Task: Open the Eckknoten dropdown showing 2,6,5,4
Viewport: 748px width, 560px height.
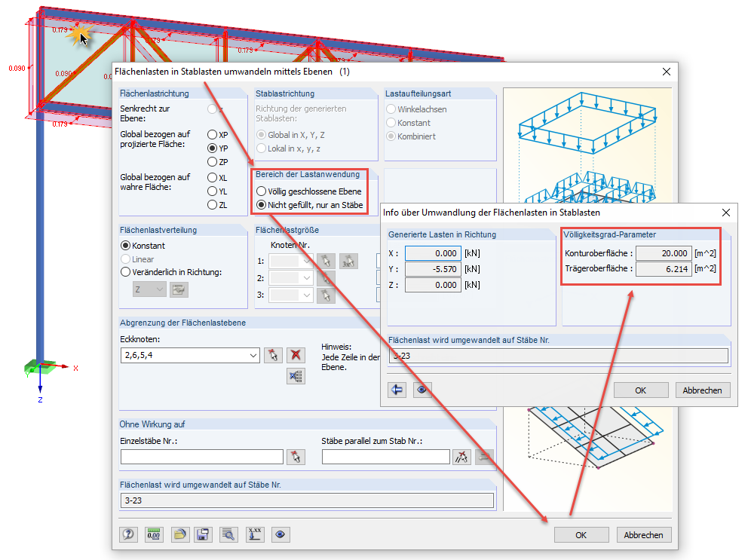Action: tap(253, 354)
